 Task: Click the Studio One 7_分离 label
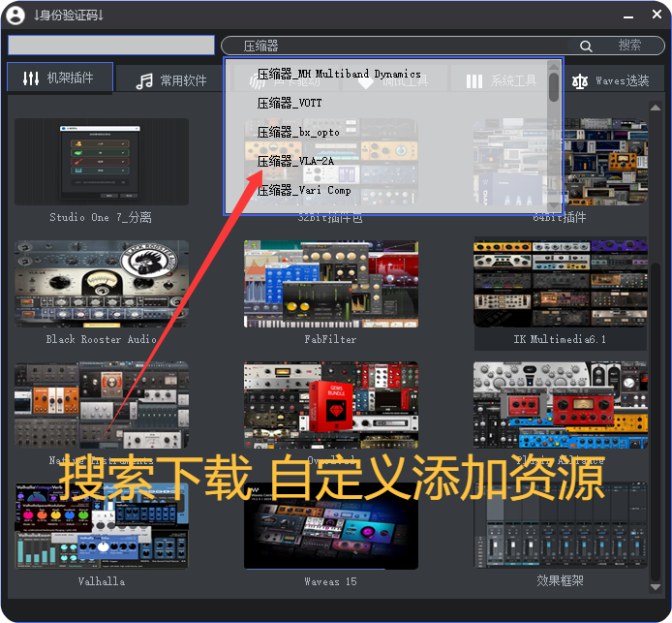[x=101, y=217]
